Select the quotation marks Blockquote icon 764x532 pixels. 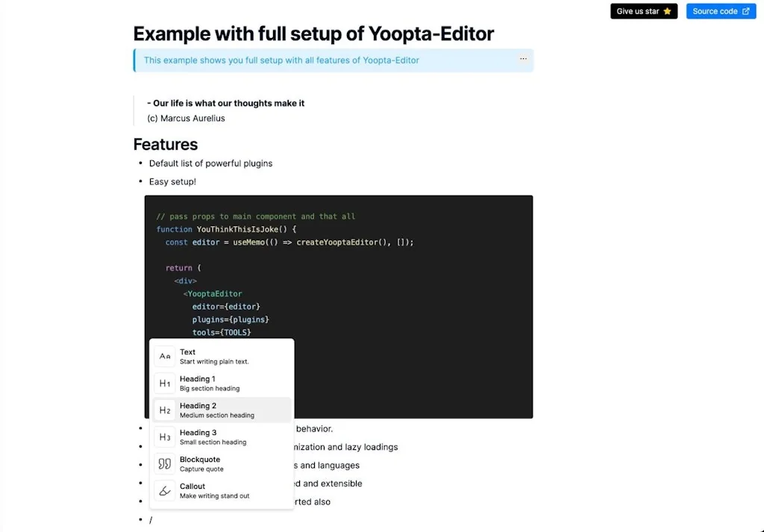pyautogui.click(x=165, y=463)
